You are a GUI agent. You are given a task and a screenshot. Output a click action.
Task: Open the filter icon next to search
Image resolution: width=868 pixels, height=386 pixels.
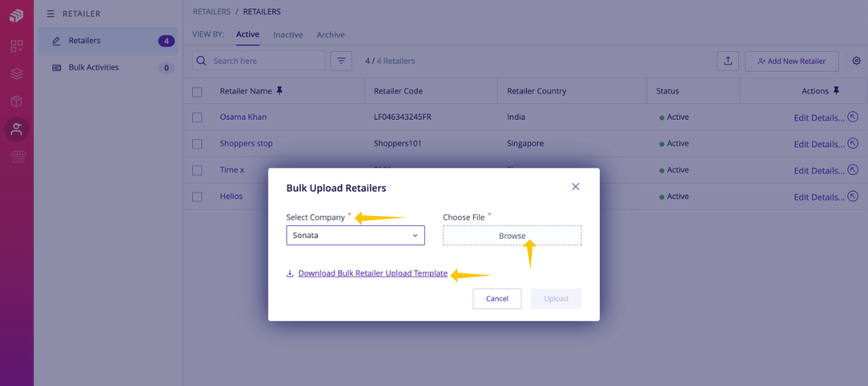pos(342,61)
